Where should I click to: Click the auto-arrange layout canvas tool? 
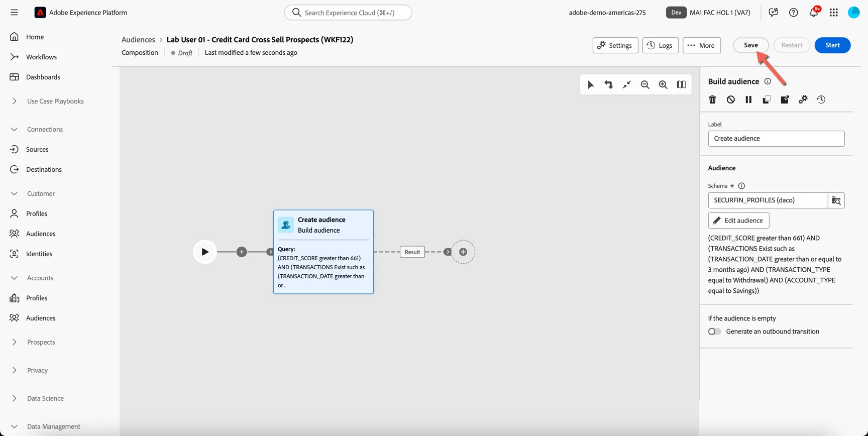(609, 85)
